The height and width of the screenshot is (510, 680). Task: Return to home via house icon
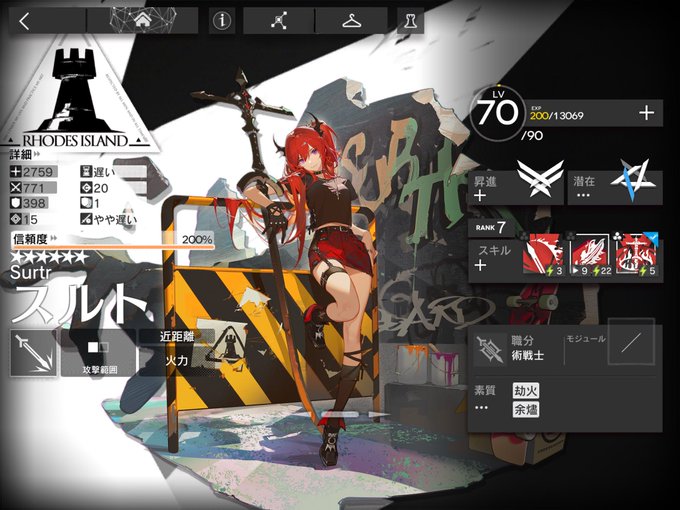coord(143,20)
